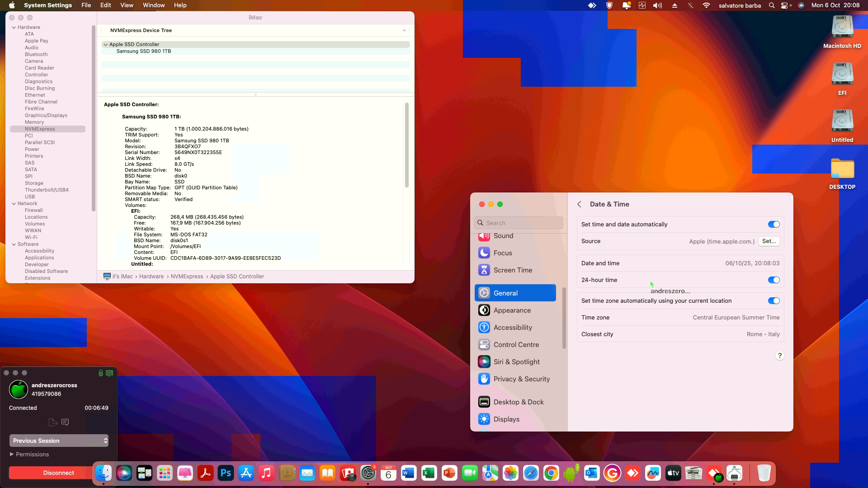Select Bluetooth in the Hardware list
868x488 pixels.
click(36, 54)
